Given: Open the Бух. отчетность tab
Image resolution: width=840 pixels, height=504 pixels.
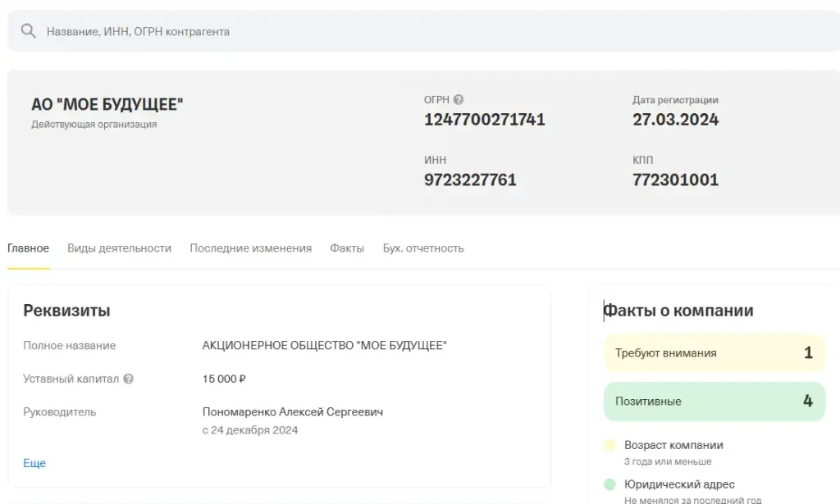Looking at the screenshot, I should [x=423, y=248].
